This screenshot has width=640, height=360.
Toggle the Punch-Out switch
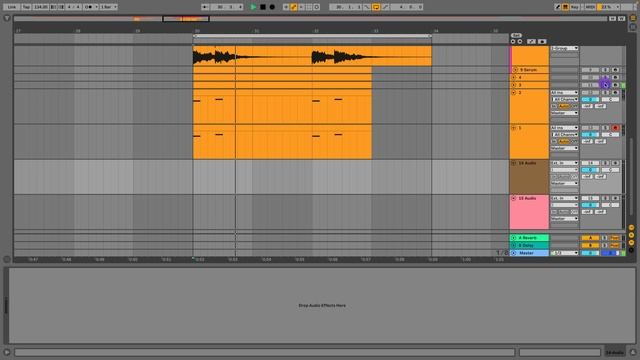point(385,7)
